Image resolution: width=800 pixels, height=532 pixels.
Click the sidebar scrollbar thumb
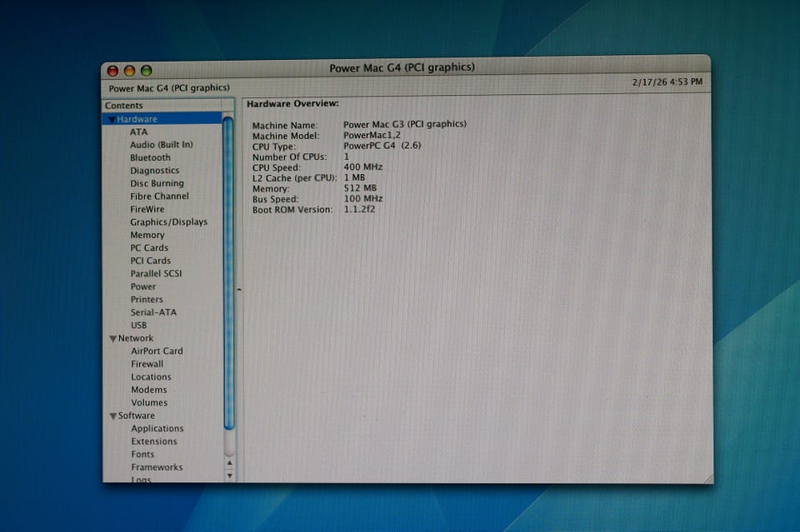[x=228, y=272]
